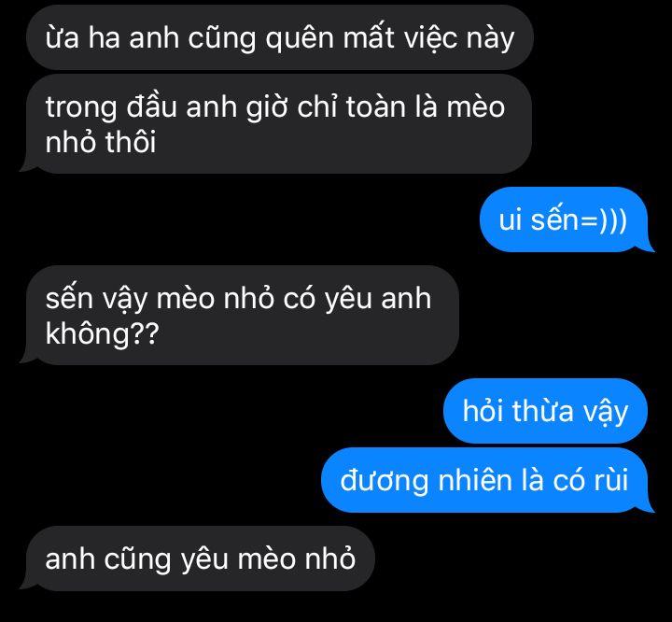Click the word "hỏi" in the blue bubble

tap(483, 411)
